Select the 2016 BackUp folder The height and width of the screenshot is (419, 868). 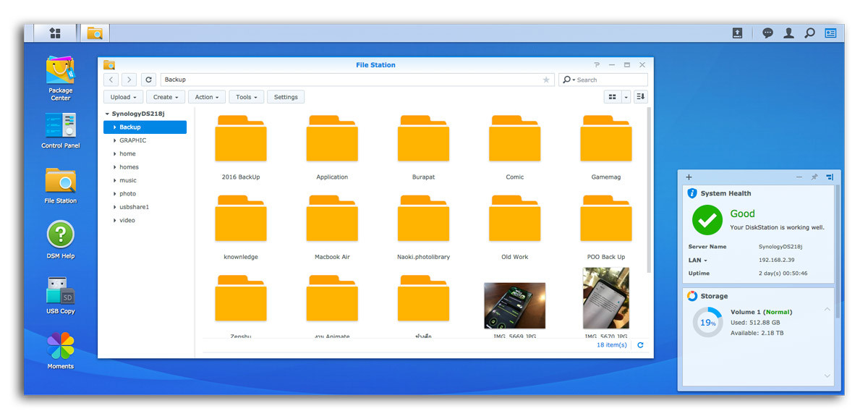pos(241,147)
